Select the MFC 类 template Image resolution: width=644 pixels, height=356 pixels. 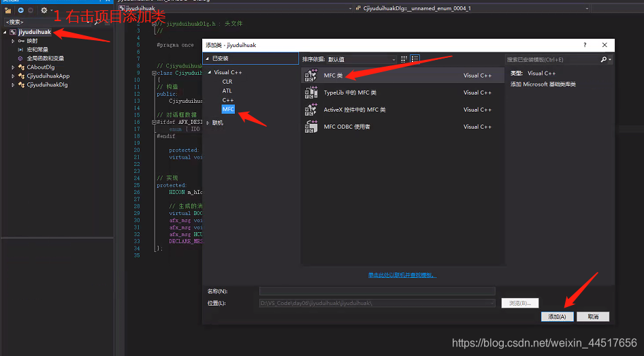402,76
